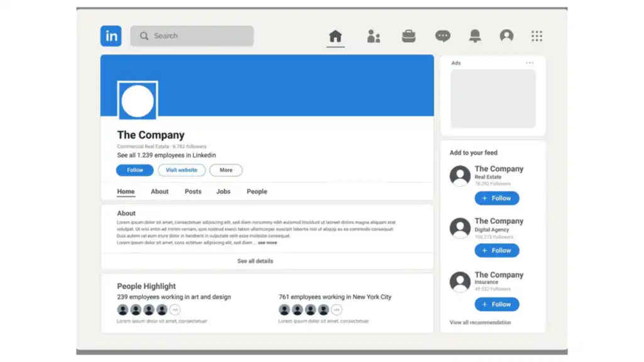Click the Ads placeholder banner
Viewport: 644px width, 362px height.
tap(492, 98)
